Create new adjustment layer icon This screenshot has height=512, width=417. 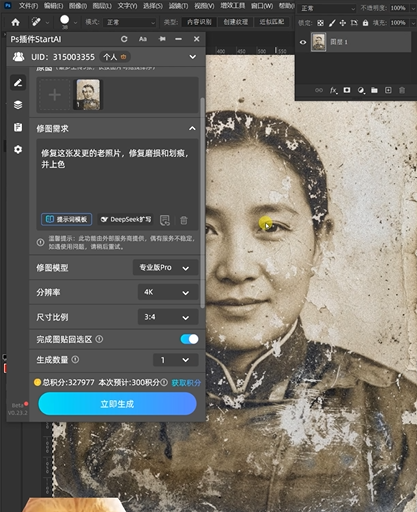[x=361, y=90]
